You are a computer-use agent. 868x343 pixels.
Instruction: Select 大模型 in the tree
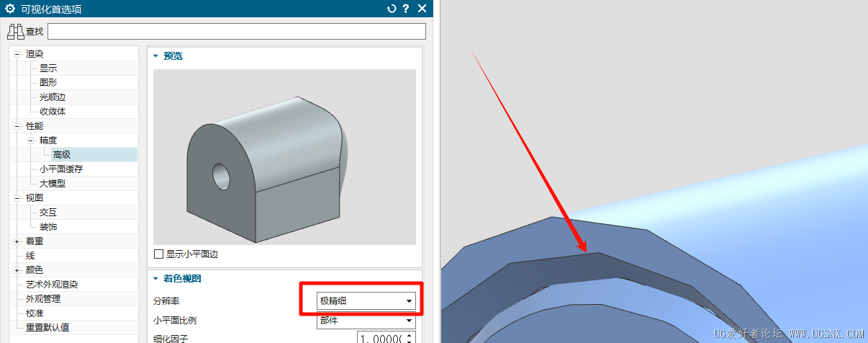point(53,183)
